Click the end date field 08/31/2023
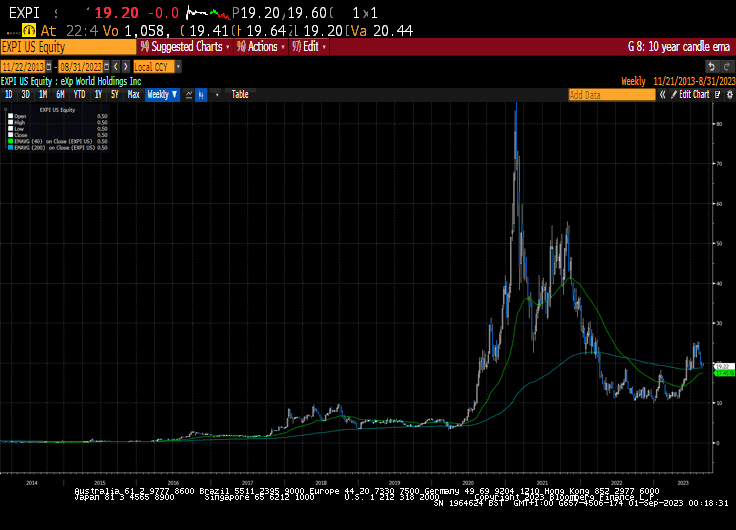Image resolution: width=736 pixels, height=530 pixels. pyautogui.click(x=81, y=67)
